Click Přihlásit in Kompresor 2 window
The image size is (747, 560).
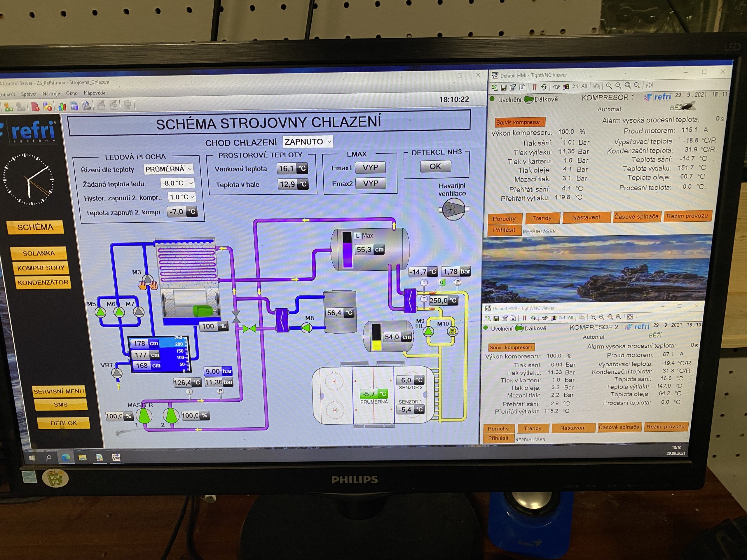click(498, 438)
